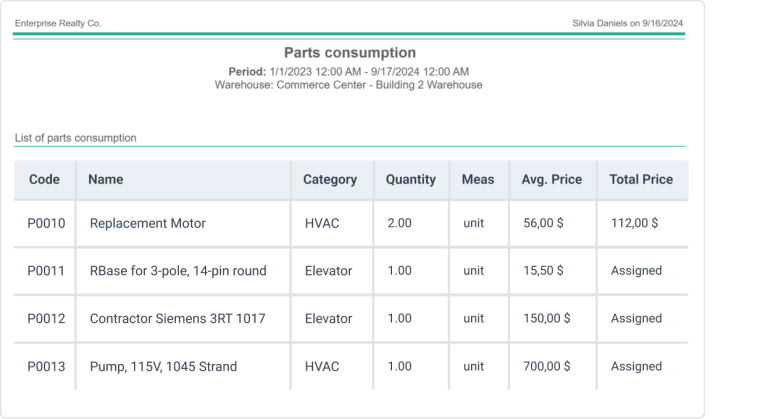The width and height of the screenshot is (768, 419).
Task: Select the Replacement Motor row name
Action: tap(147, 223)
